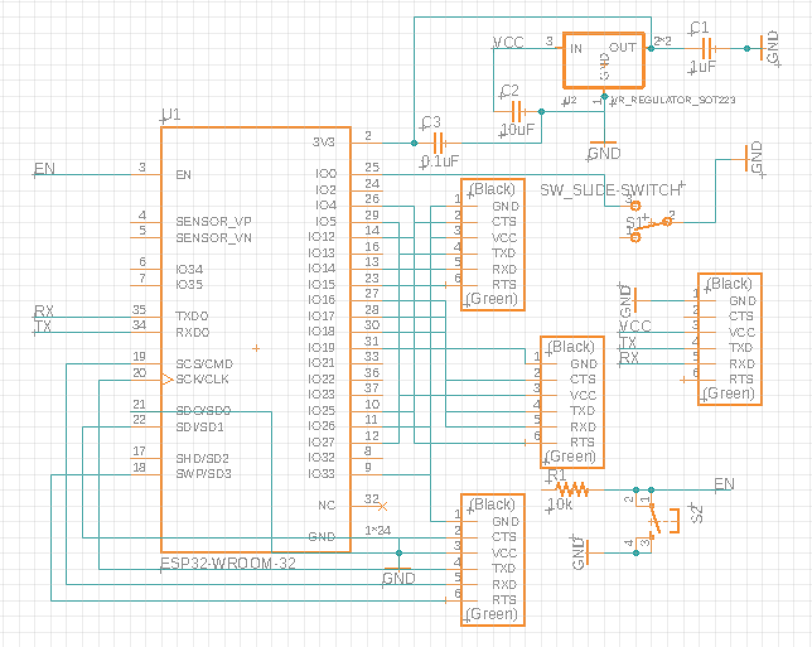The height and width of the screenshot is (647, 812).
Task: Click the S2 designator label
Action: click(x=697, y=515)
